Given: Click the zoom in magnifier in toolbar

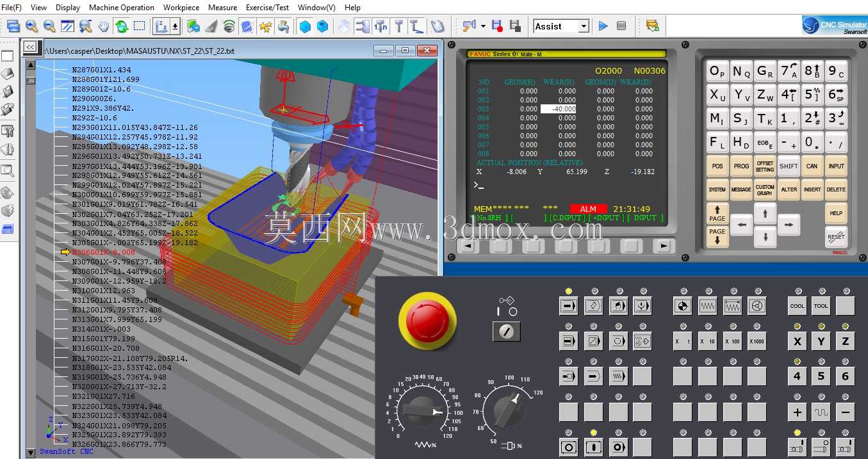Looking at the screenshot, I should (x=31, y=26).
